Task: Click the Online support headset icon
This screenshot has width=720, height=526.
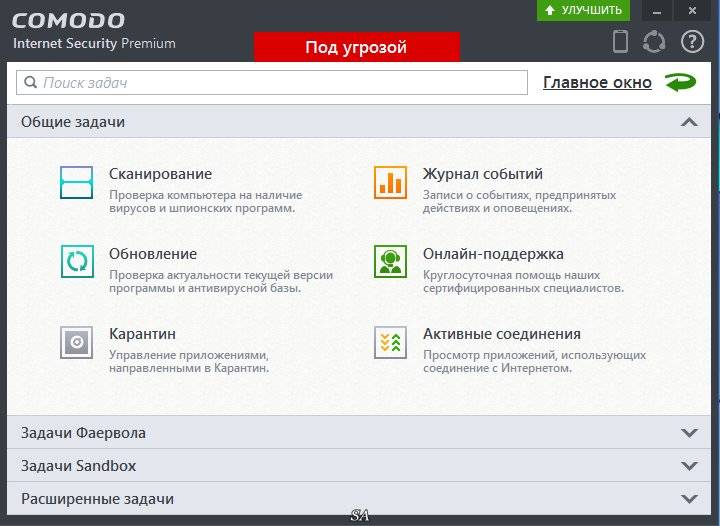Action: coord(390,262)
